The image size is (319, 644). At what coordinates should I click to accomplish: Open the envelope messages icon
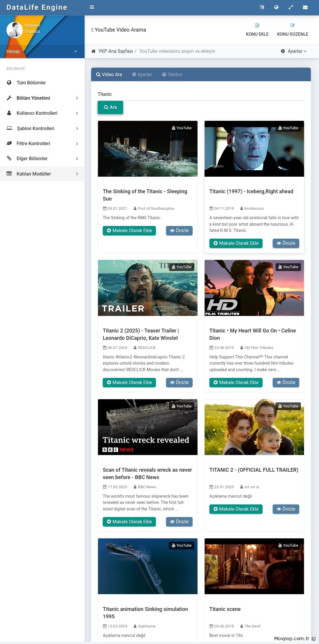point(305,7)
